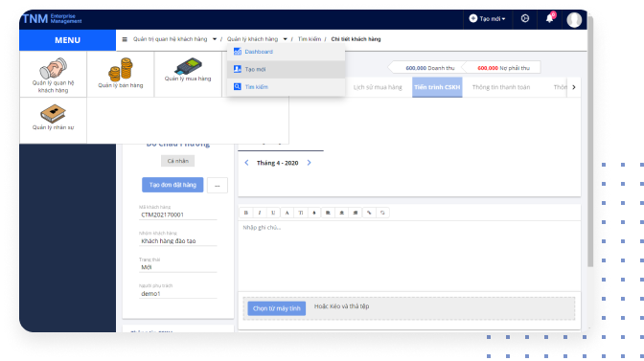Viewport: 644px width, 361px height.
Task: Toggle bold formatting in the note editor
Action: coord(246,213)
